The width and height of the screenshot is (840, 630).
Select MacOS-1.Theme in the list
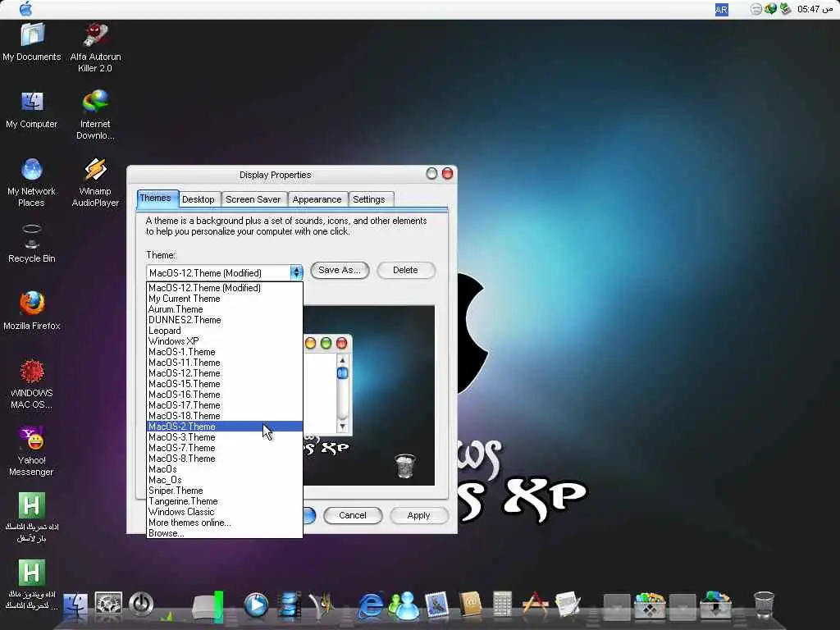pos(225,352)
